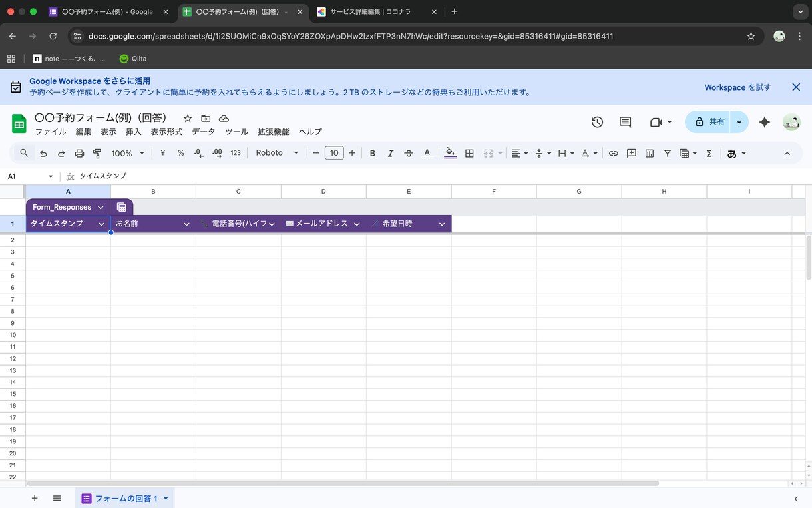The image size is (812, 508).
Task: Decrease decimal places
Action: pos(199,153)
